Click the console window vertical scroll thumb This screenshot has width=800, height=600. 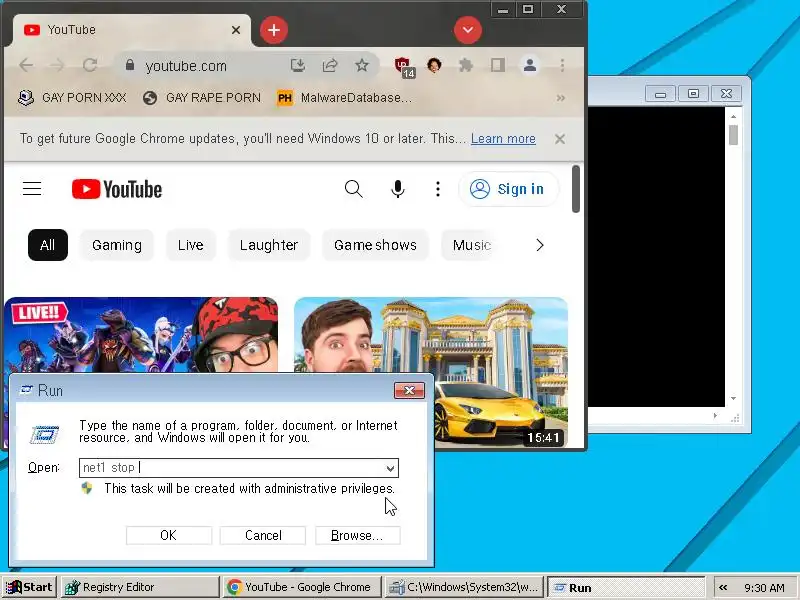pyautogui.click(x=733, y=135)
